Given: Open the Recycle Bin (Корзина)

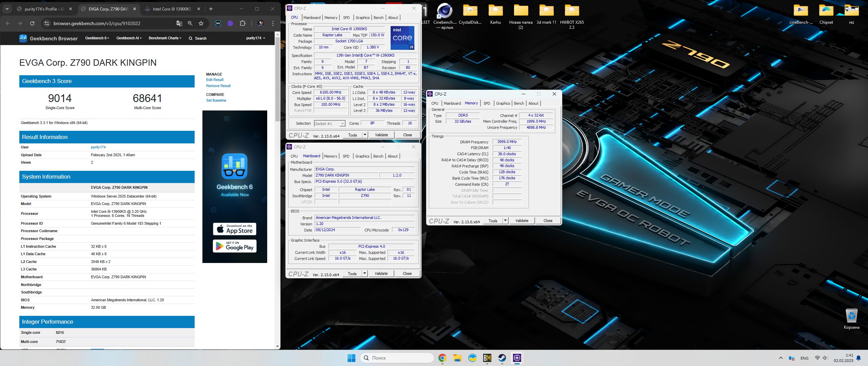Looking at the screenshot, I should pos(852,319).
